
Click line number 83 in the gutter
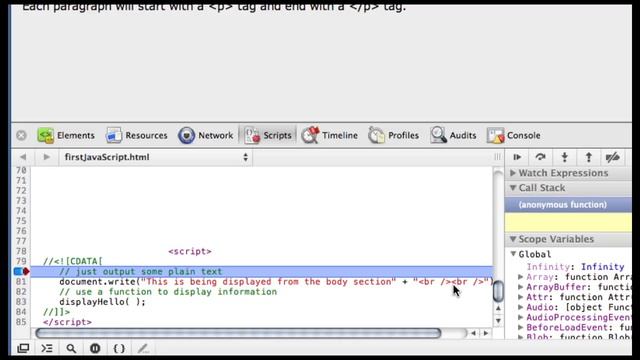point(21,302)
